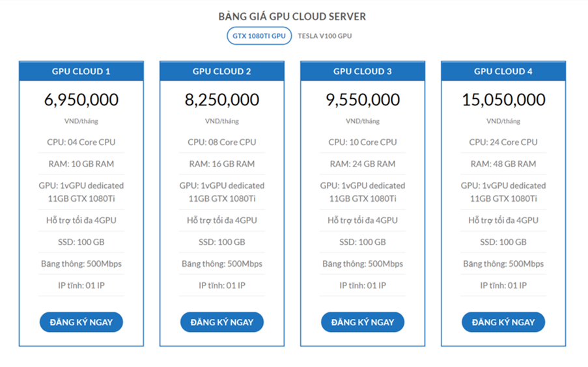The height and width of the screenshot is (367, 588).
Task: Click the 9,550,000 price
Action: (362, 100)
